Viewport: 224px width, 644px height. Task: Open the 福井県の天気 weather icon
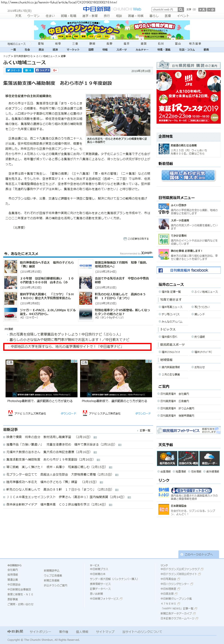click(x=167, y=458)
